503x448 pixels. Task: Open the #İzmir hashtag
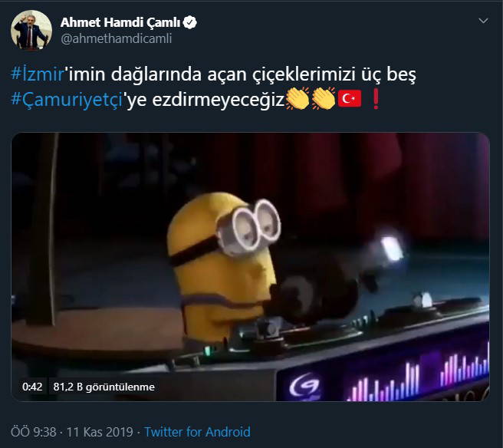38,74
